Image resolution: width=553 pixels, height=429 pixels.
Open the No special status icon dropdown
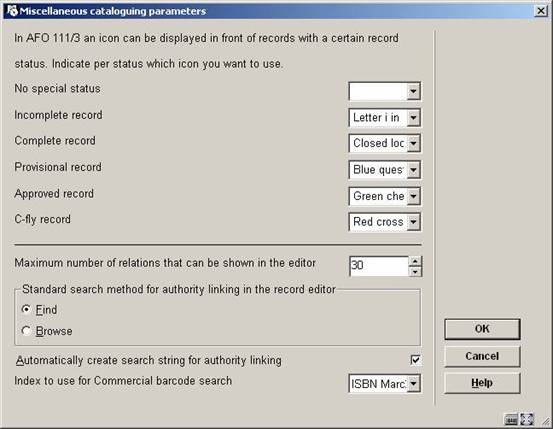[413, 91]
